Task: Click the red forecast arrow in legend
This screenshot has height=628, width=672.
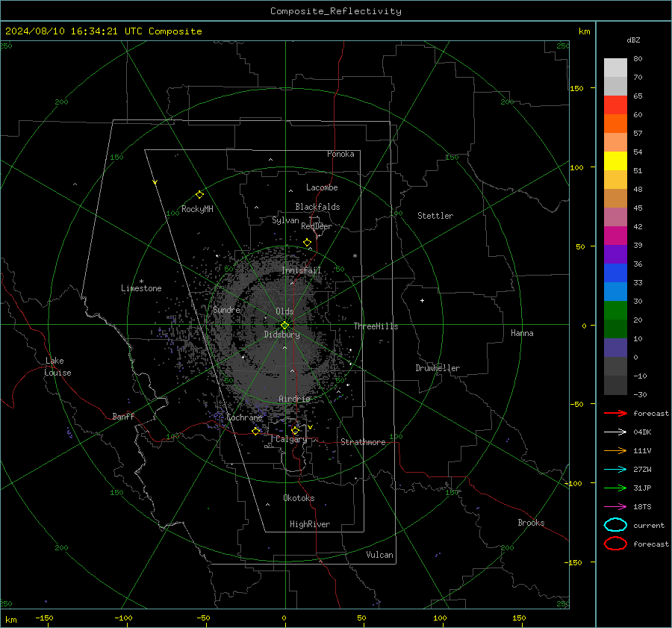Action: click(x=615, y=413)
